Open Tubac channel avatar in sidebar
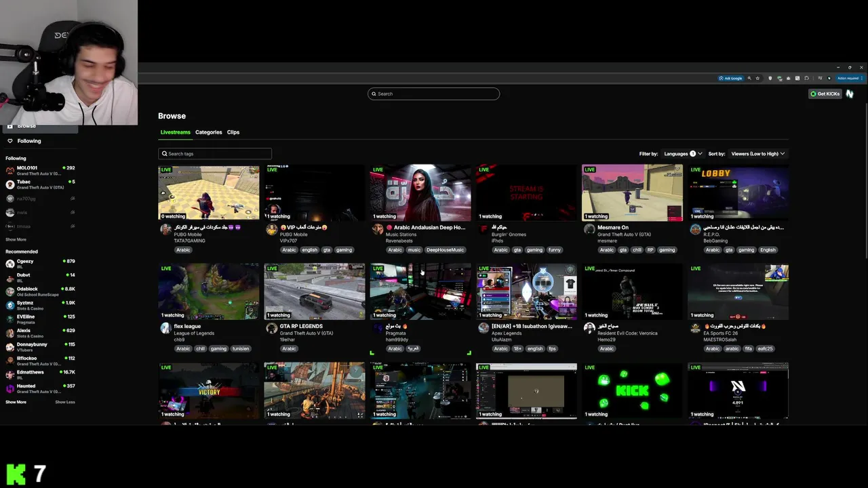This screenshot has height=488, width=868. coord(10,184)
